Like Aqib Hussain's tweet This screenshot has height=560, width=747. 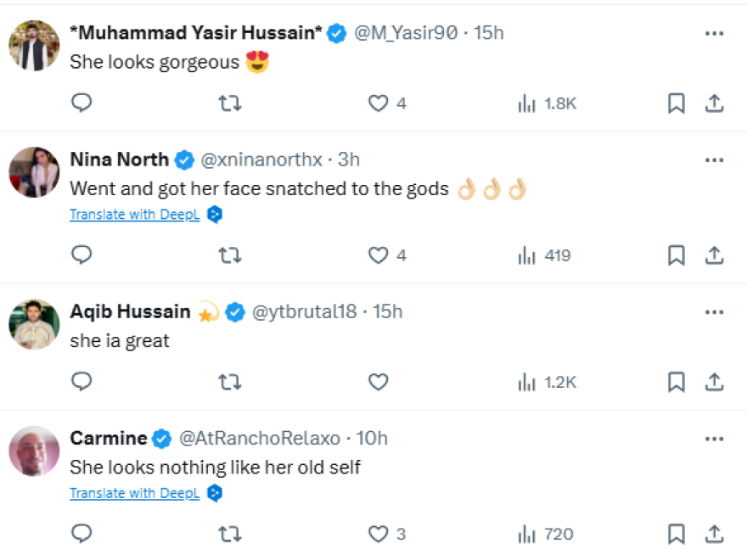click(x=378, y=383)
